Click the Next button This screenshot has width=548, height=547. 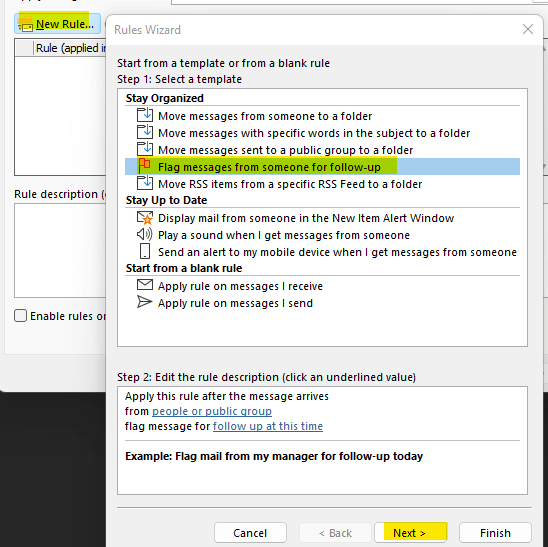point(410,533)
